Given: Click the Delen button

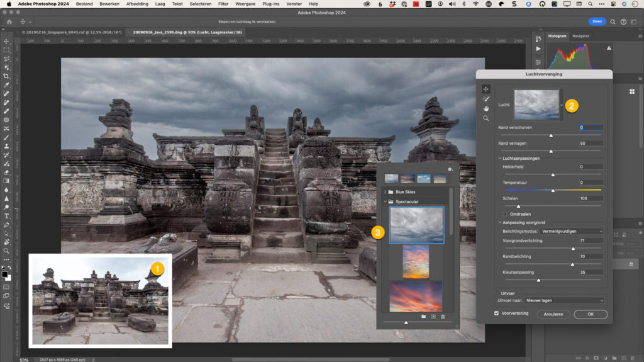Looking at the screenshot, I should [597, 21].
